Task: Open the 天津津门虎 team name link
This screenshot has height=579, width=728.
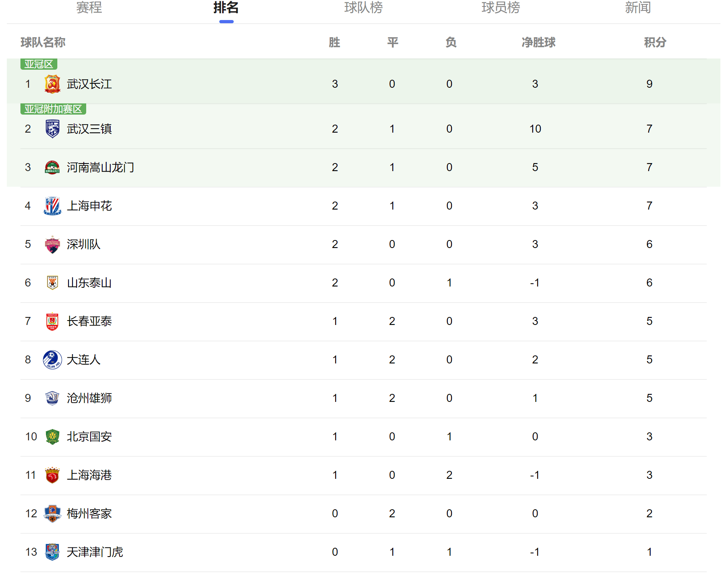Action: pos(95,552)
